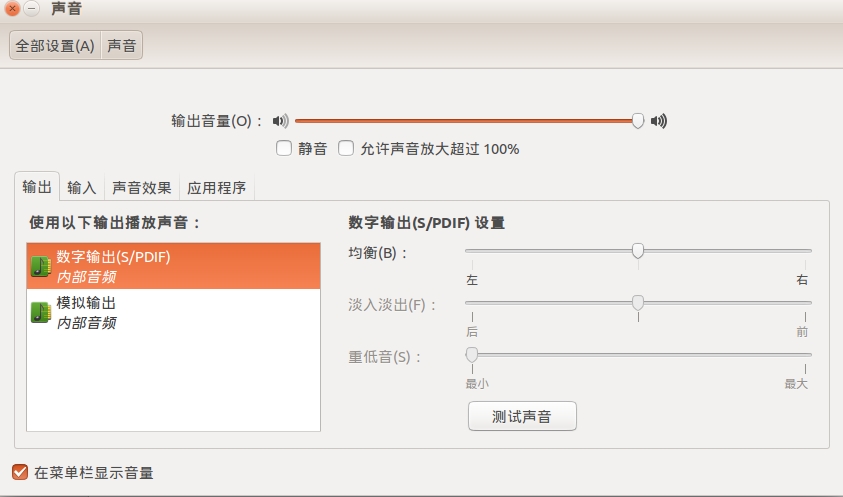Switch to the 输入 tab
This screenshot has height=497, width=843.
(82, 187)
